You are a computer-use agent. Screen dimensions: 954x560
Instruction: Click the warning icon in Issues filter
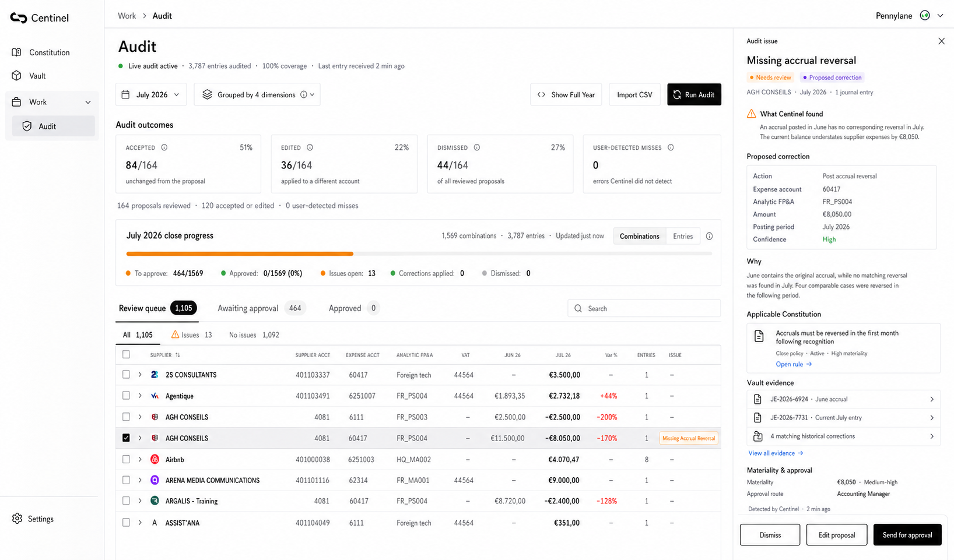coord(175,334)
